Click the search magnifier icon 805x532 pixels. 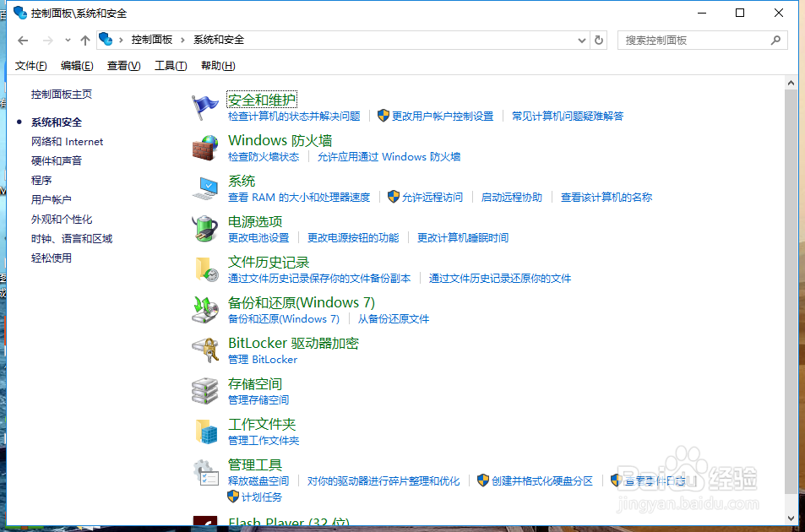(x=775, y=40)
